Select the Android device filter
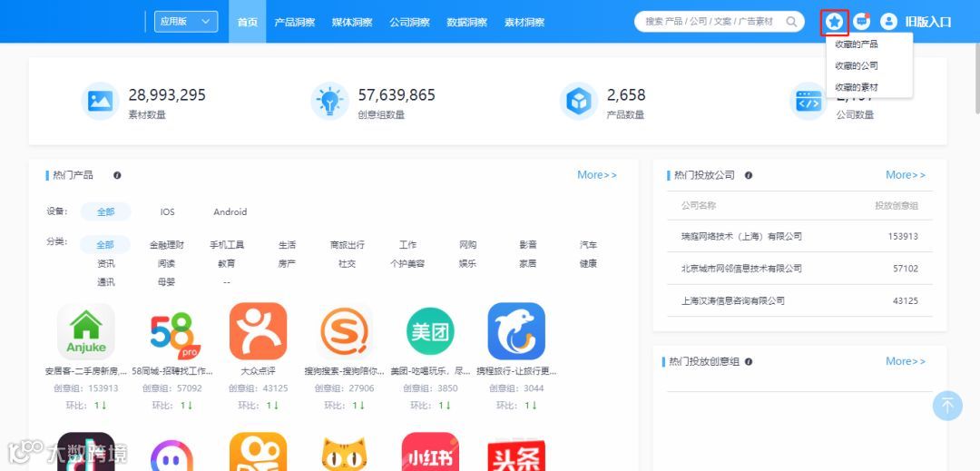 pos(230,211)
